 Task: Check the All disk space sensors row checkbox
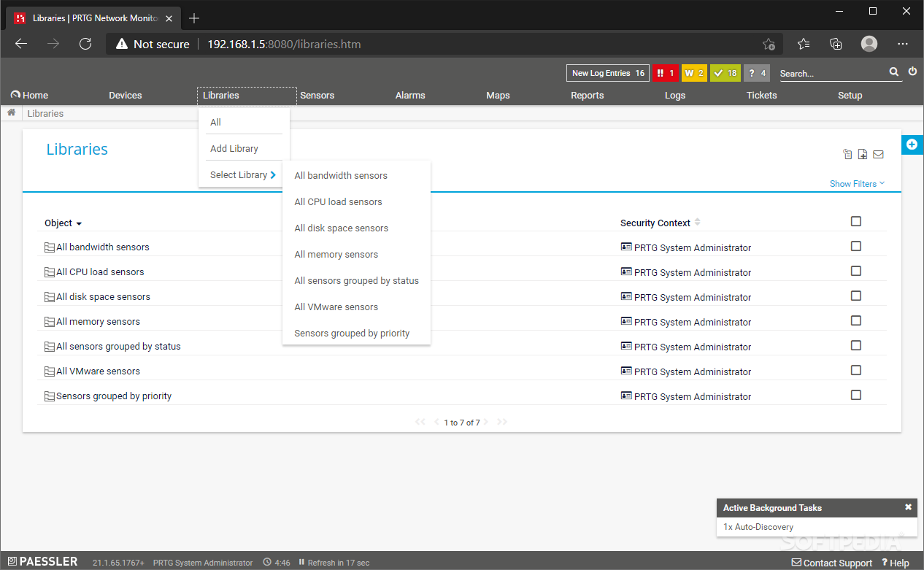pyautogui.click(x=856, y=296)
